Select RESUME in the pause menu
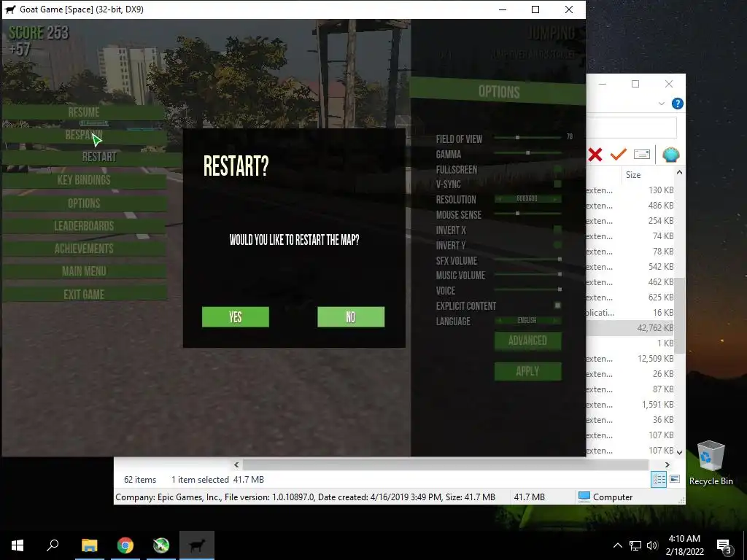The image size is (747, 560). 84,112
